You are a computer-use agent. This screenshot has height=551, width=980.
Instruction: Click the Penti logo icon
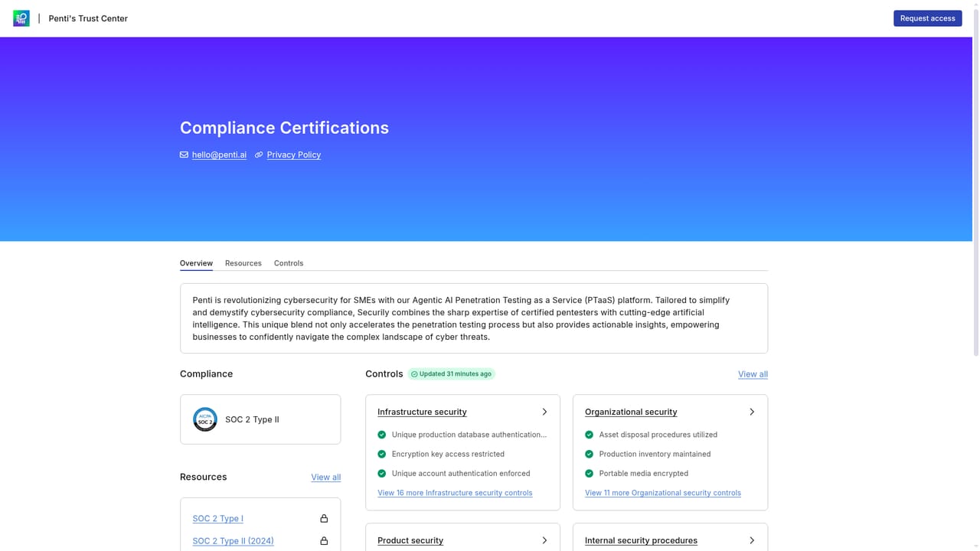21,18
